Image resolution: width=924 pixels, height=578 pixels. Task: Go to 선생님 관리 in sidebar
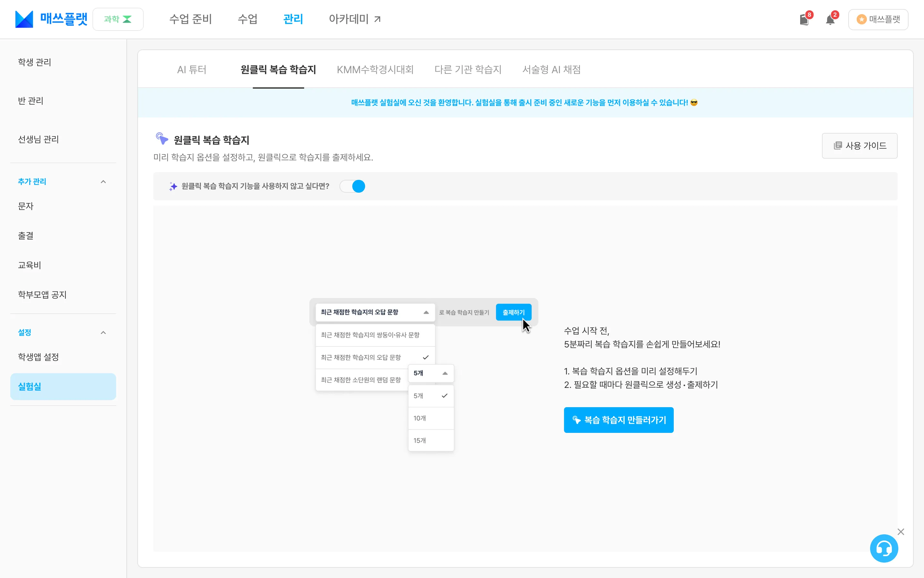38,139
